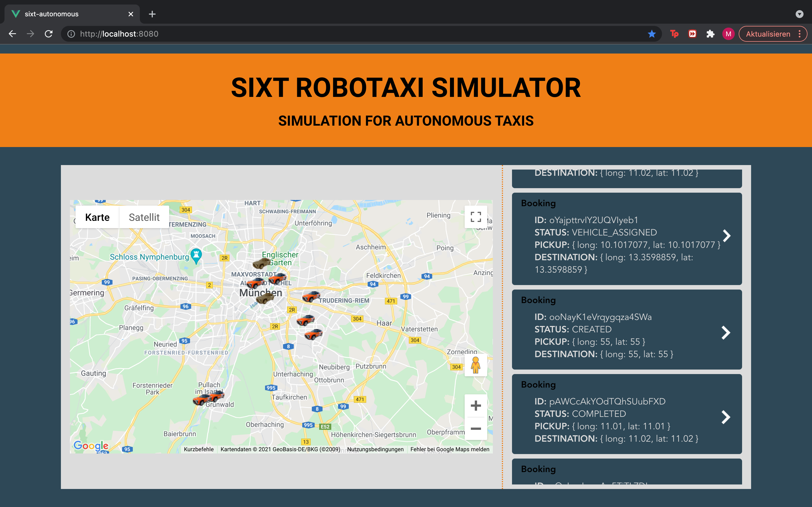Screen dimensions: 812x507
Task: Expand the CREATED booking chevron
Action: pos(726,333)
